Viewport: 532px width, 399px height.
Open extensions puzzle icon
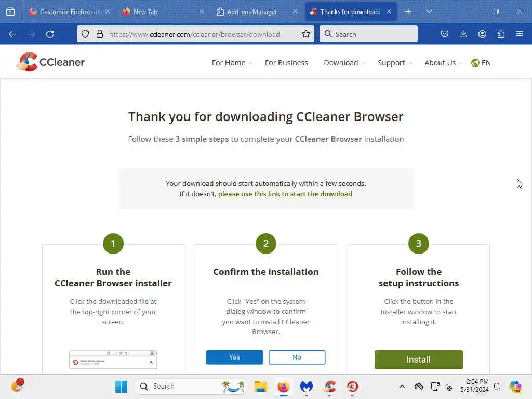tap(501, 34)
